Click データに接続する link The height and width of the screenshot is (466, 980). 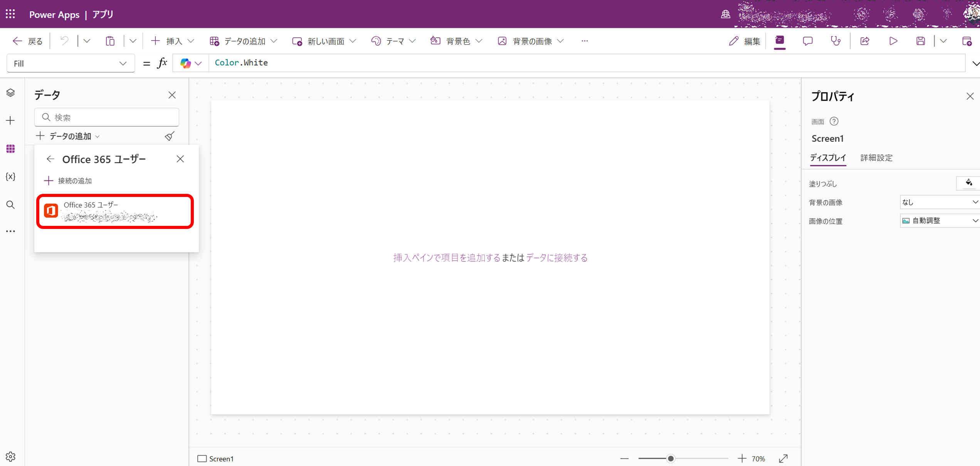tap(557, 258)
